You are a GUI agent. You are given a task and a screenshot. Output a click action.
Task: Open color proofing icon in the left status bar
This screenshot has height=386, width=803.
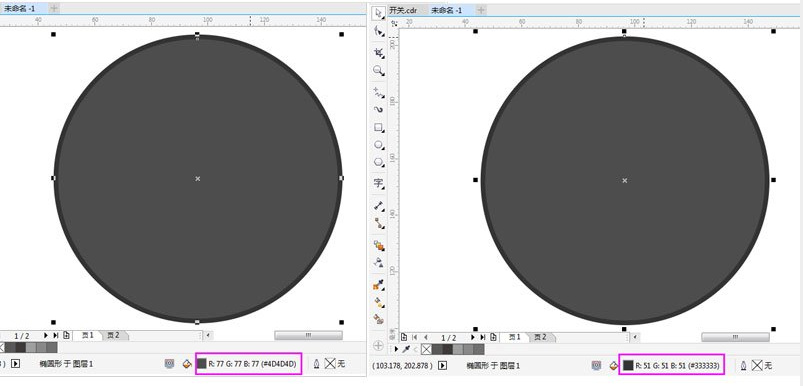coord(170,363)
